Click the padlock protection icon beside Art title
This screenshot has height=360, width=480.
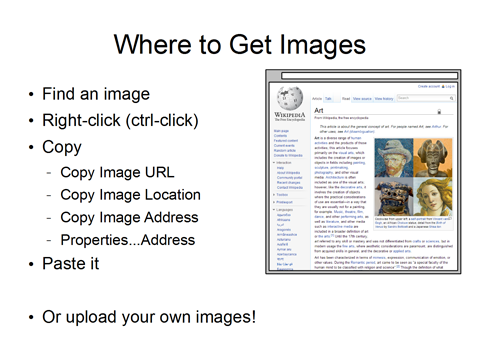[x=439, y=111]
